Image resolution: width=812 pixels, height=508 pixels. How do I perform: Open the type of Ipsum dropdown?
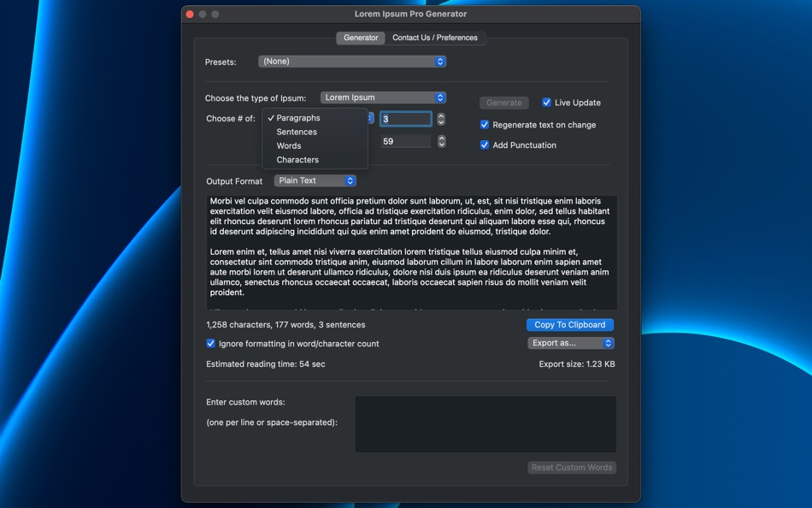click(x=383, y=97)
